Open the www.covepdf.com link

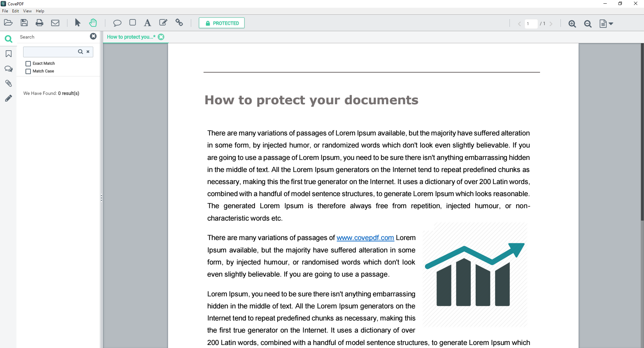pos(365,238)
